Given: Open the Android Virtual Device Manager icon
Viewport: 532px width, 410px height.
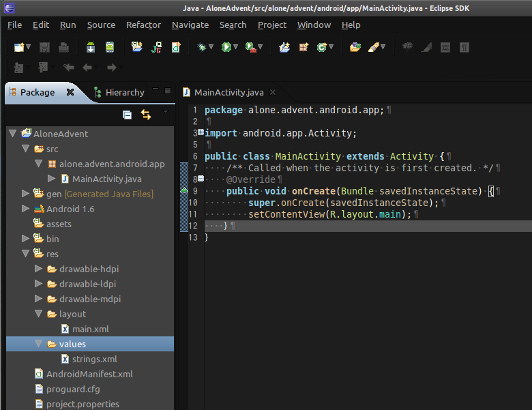Looking at the screenshot, I should pyautogui.click(x=110, y=47).
